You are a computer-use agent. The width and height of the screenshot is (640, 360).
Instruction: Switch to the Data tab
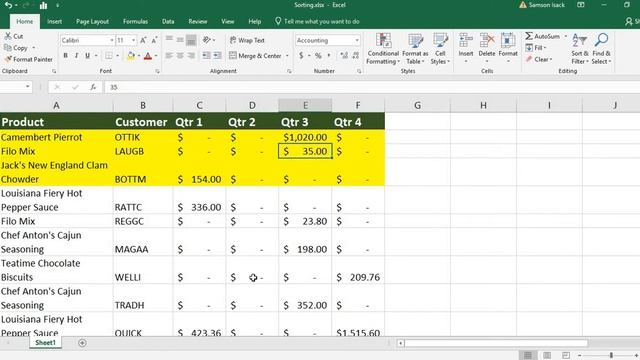pos(168,21)
